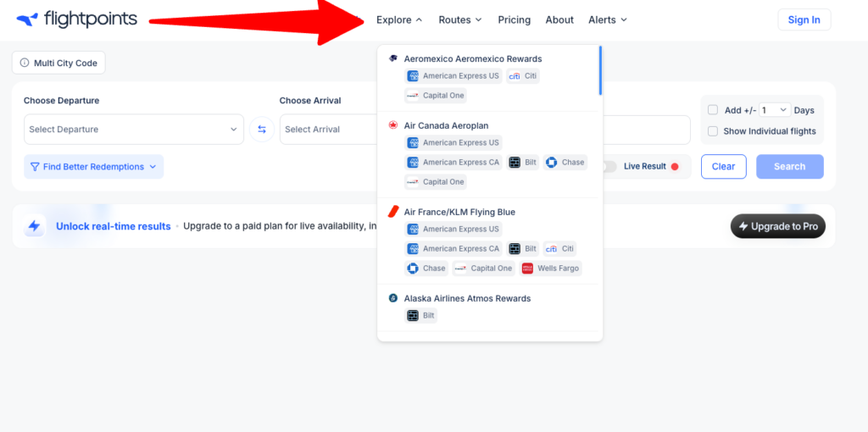Choose Alaska Airlines Atmos Rewards program
Screen dimensions: 868x432
(467, 298)
